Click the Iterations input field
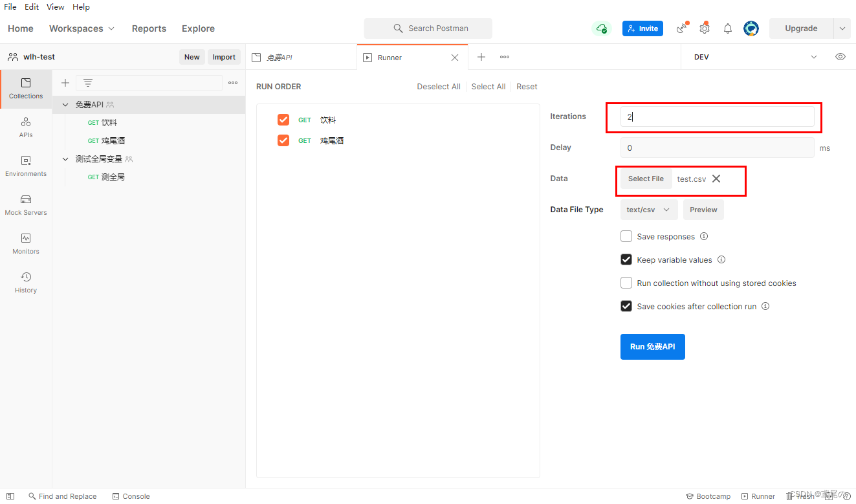This screenshot has width=856, height=504. click(x=717, y=116)
